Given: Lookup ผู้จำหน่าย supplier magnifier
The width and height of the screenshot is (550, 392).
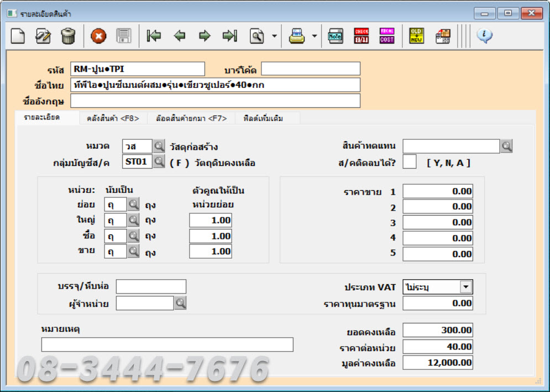Looking at the screenshot, I should pos(180,303).
